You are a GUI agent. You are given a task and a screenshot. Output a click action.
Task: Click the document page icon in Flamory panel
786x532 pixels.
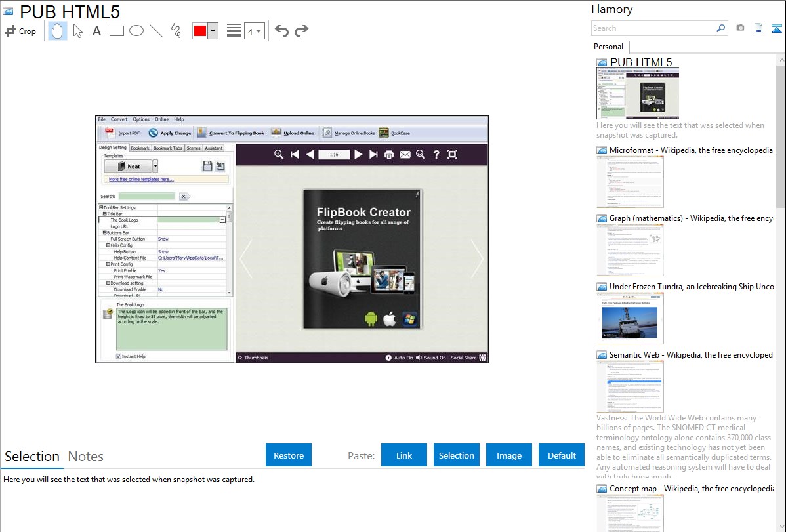click(758, 28)
